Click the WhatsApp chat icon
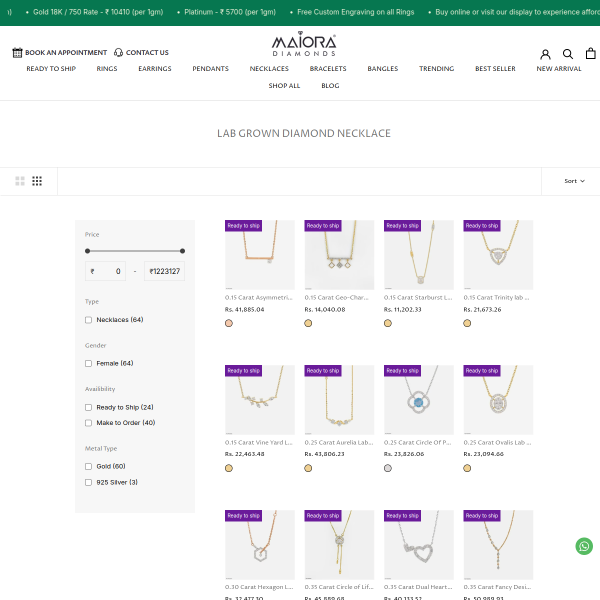The width and height of the screenshot is (600, 600). coord(584,546)
